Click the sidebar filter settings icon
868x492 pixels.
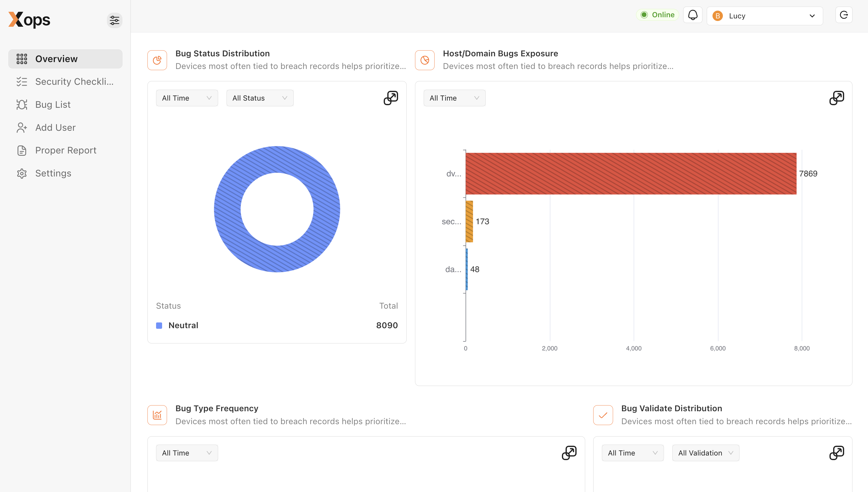click(114, 20)
